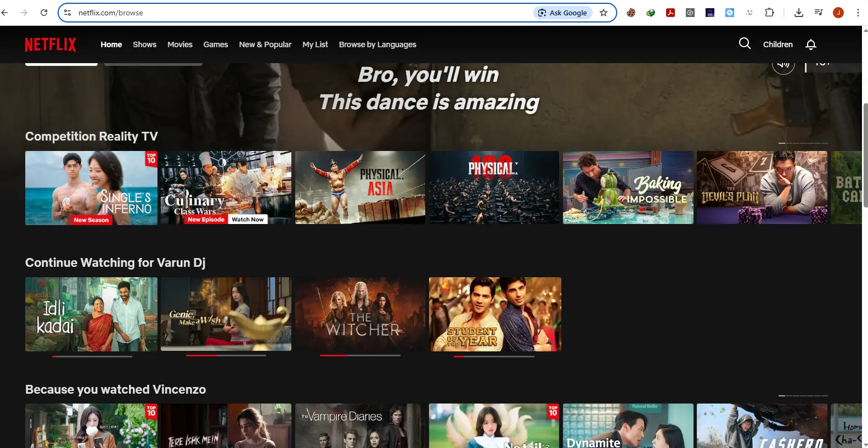
Task: Open Browse by Languages
Action: 377,44
